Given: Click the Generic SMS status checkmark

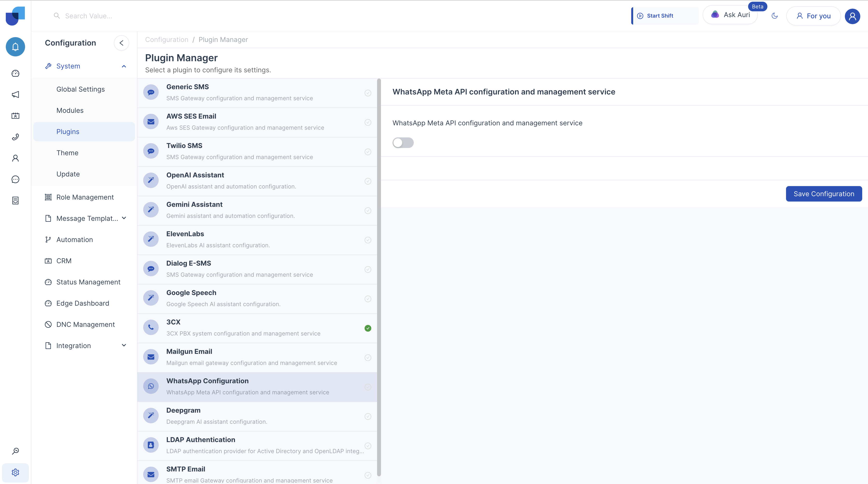Looking at the screenshot, I should click(368, 93).
